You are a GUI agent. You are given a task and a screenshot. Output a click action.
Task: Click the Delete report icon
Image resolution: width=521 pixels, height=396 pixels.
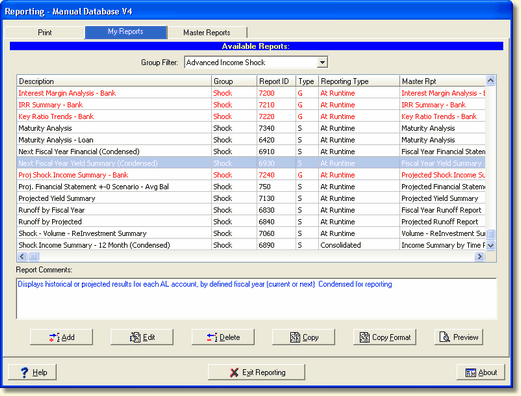click(x=212, y=337)
